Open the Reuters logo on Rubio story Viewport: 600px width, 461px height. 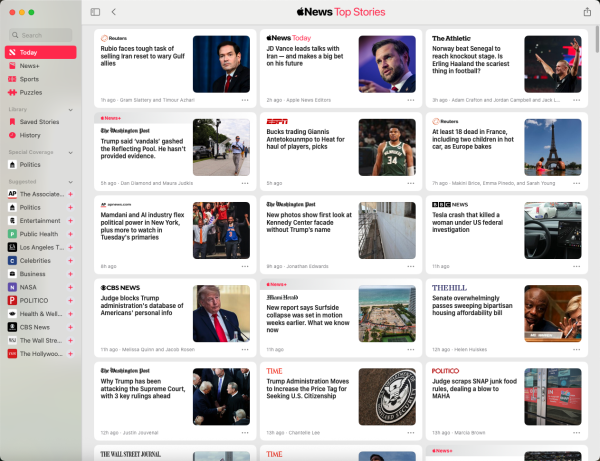(x=114, y=38)
